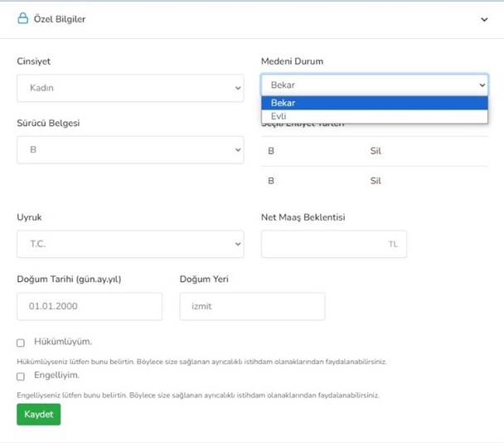Click the lock icon beside Özel Bilgiler
The image size is (504, 443).
click(x=23, y=18)
